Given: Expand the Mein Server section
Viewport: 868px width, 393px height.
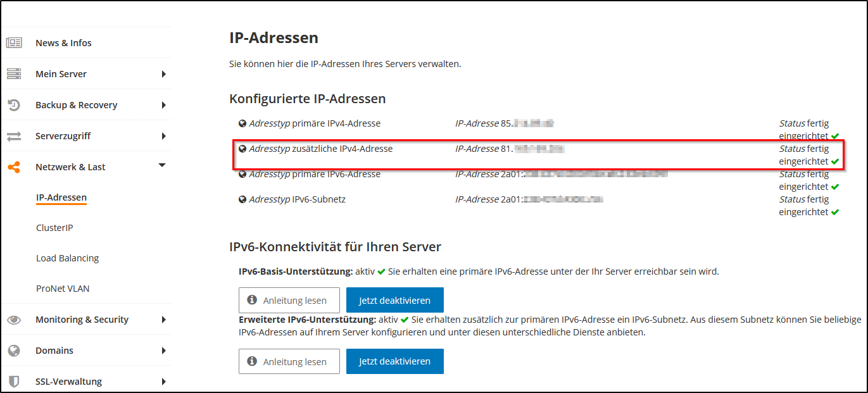Looking at the screenshot, I should pos(164,73).
